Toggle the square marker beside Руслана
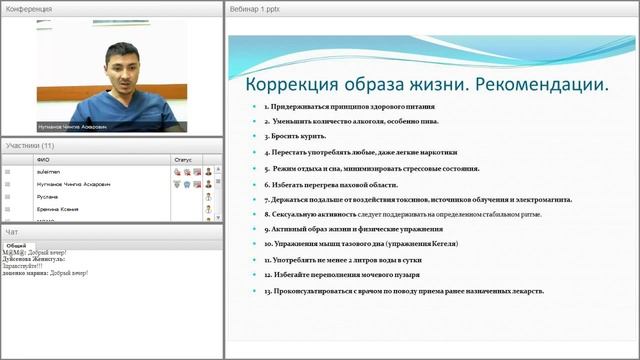 (x=7, y=197)
